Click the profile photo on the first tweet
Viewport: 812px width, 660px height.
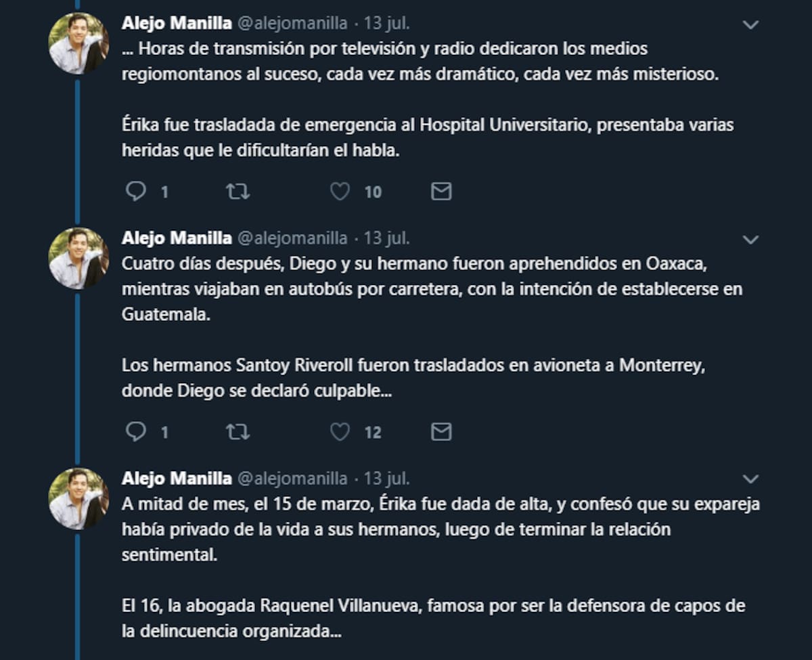78,43
